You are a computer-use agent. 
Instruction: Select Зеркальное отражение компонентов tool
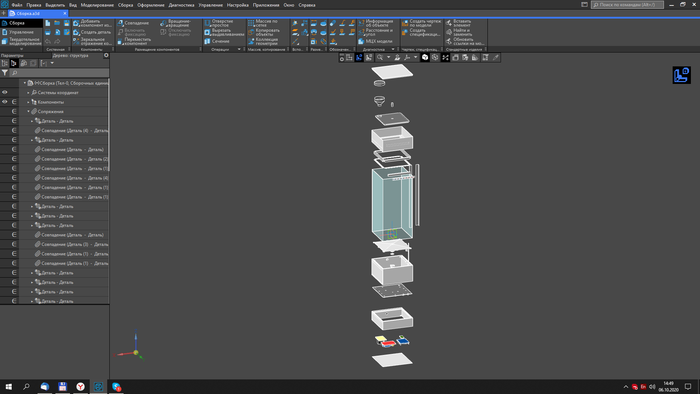coord(92,41)
